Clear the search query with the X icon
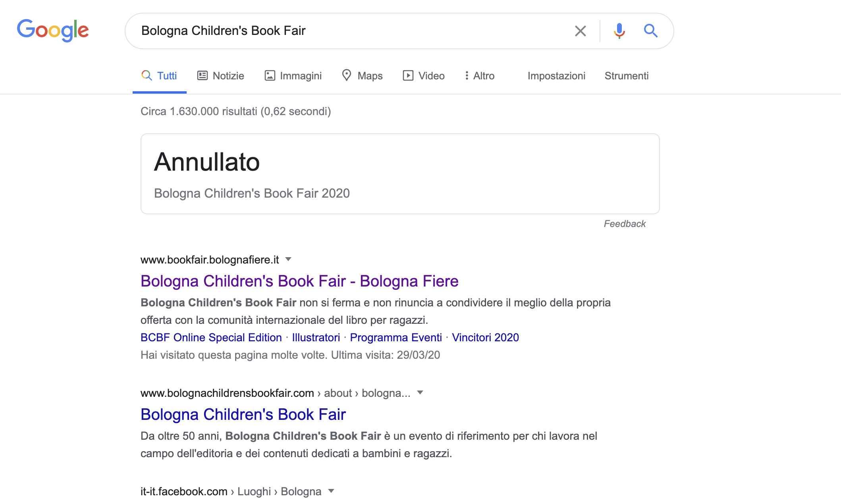 click(580, 31)
